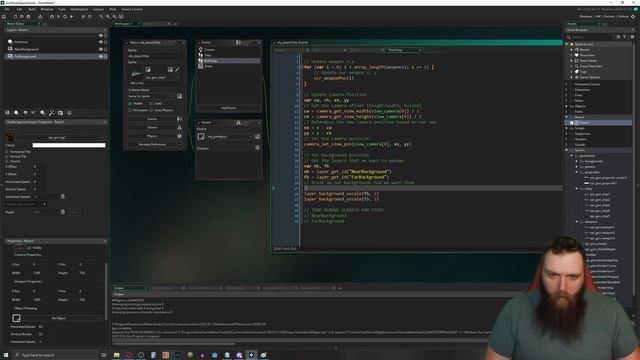This screenshot has height=360, width=640.
Task: Click the Stop icon in the toolbar
Action: click(x=65, y=17)
